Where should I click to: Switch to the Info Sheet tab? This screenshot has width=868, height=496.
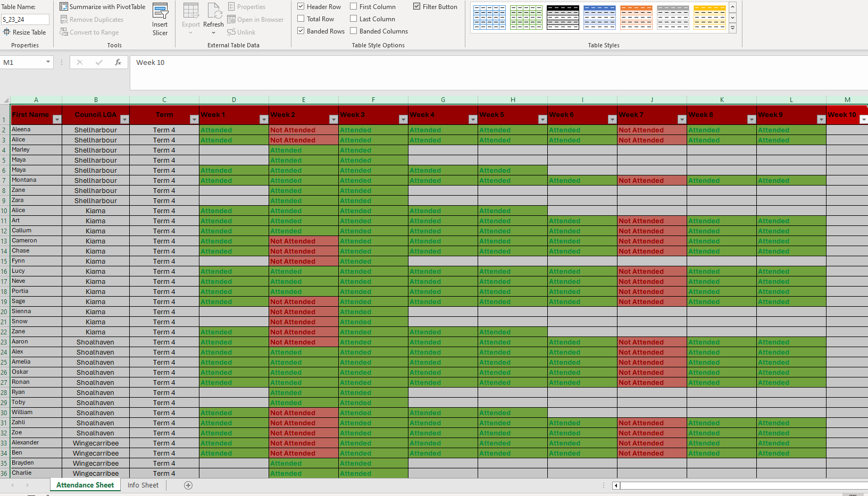pos(143,485)
